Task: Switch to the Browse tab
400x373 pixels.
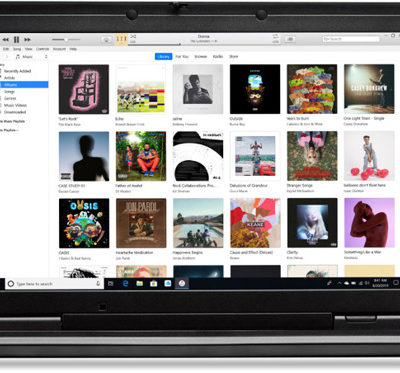Action: 201,57
